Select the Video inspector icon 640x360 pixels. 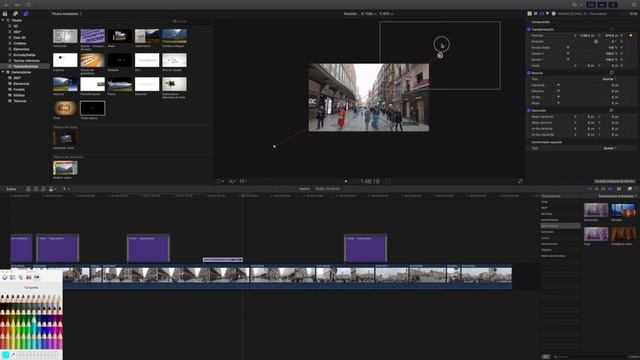coord(542,13)
